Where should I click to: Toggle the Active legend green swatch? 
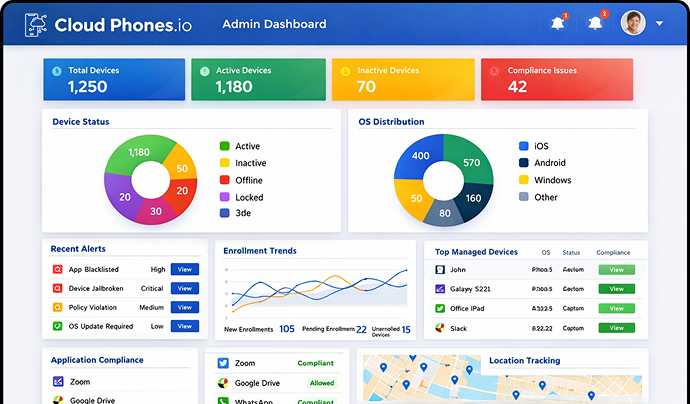pos(224,146)
